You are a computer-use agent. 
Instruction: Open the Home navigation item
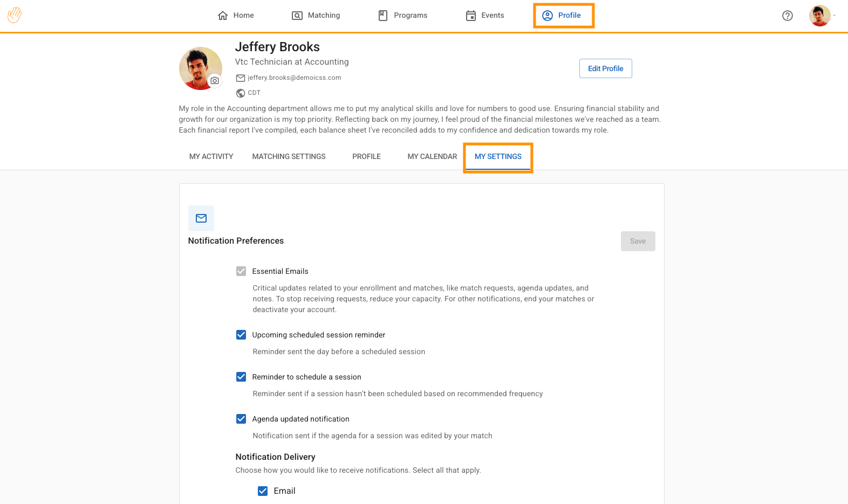tap(235, 16)
